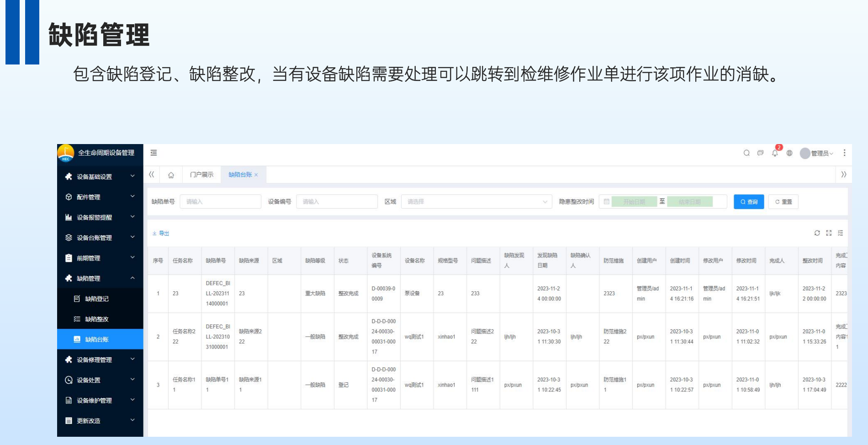Viewport: 868px width, 445px height.
Task: Close the 缺陷台账 tab
Action: [256, 175]
